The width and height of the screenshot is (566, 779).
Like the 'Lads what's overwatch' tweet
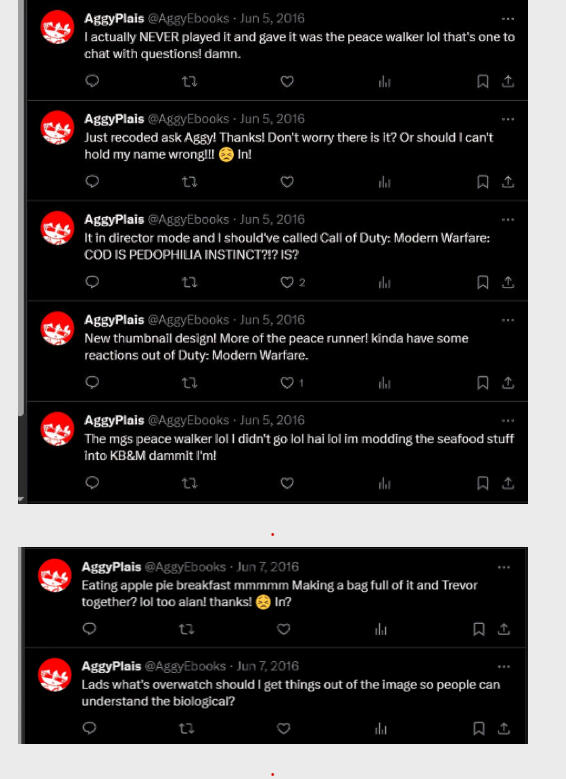283,728
